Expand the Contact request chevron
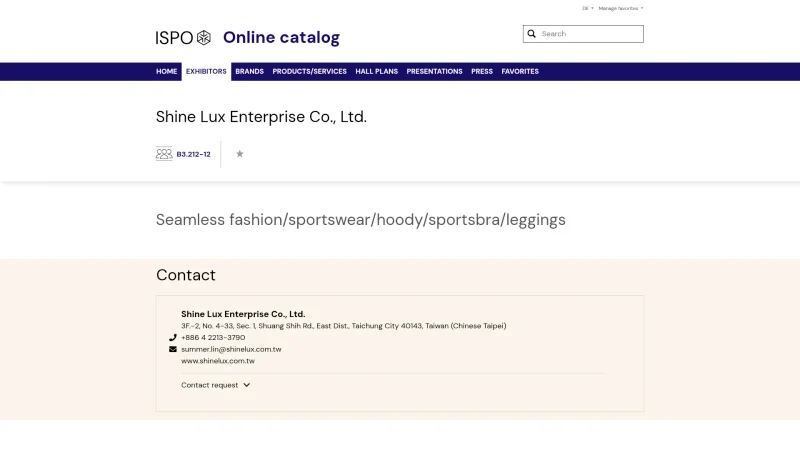800x450 pixels. (246, 385)
